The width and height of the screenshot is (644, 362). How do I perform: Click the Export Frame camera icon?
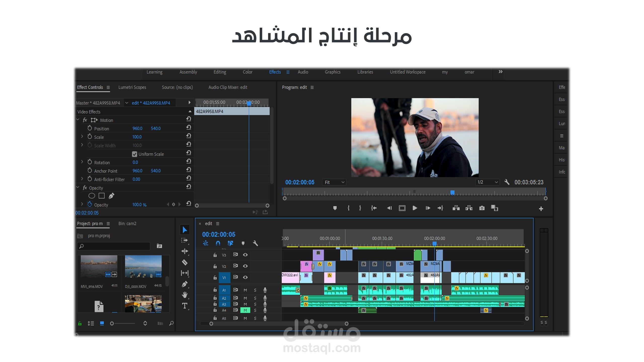[482, 208]
